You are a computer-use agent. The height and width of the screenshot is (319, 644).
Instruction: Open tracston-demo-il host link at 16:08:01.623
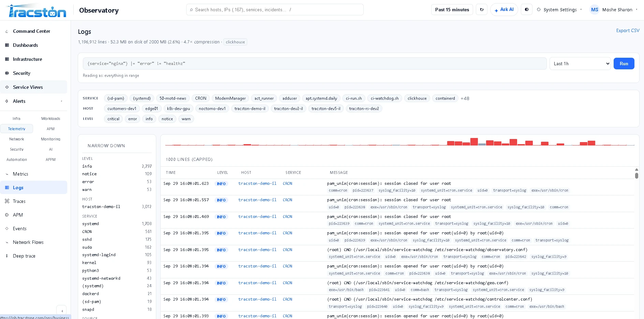(x=257, y=183)
